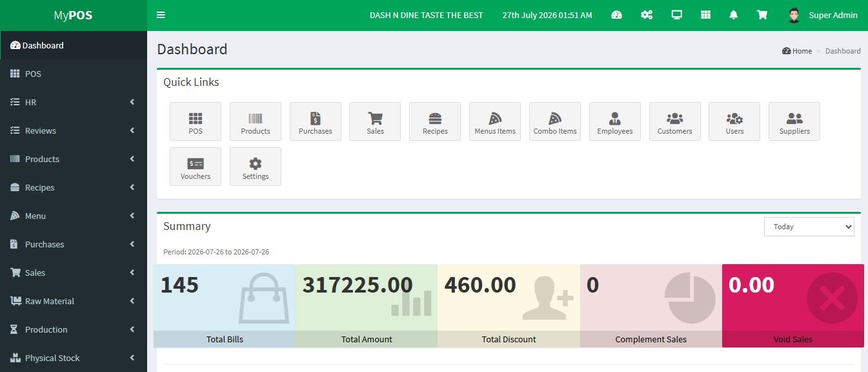Expand Reviews menu chevron in sidebar
Image resolution: width=868 pixels, height=372 pixels.
(132, 130)
